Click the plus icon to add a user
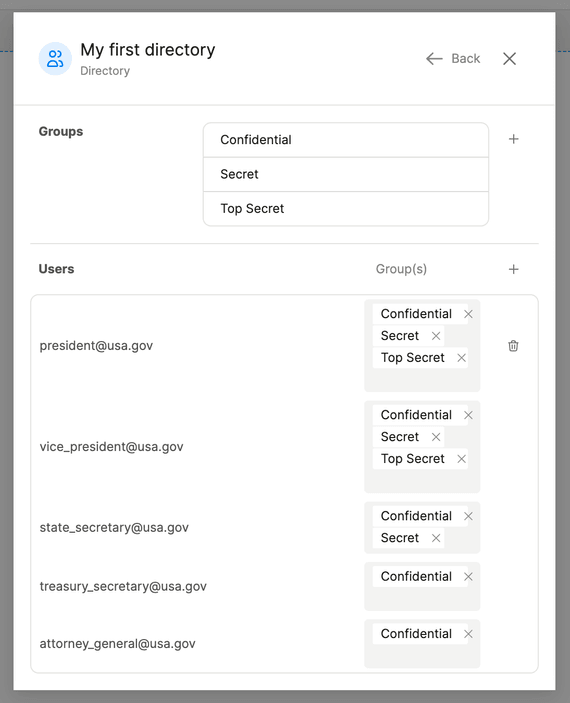The height and width of the screenshot is (703, 570). 513,269
